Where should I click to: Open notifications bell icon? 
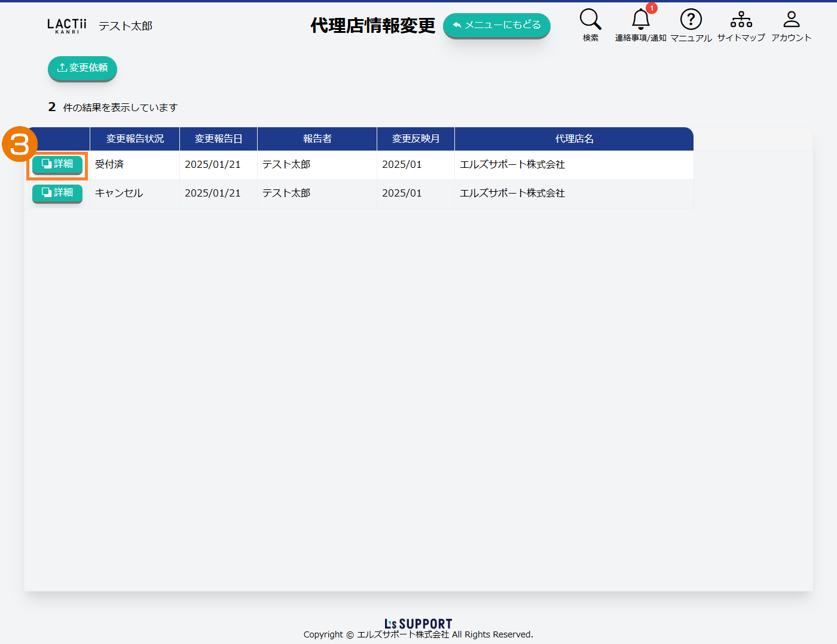[640, 20]
